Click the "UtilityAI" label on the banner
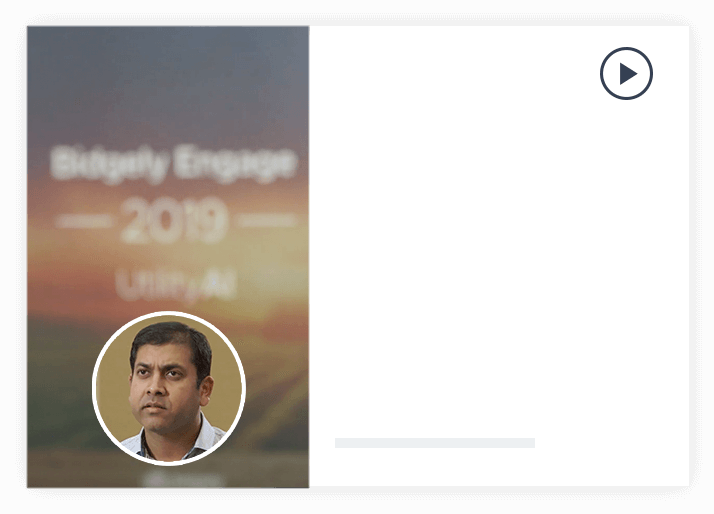Screen dimensions: 714x514 pos(176,285)
